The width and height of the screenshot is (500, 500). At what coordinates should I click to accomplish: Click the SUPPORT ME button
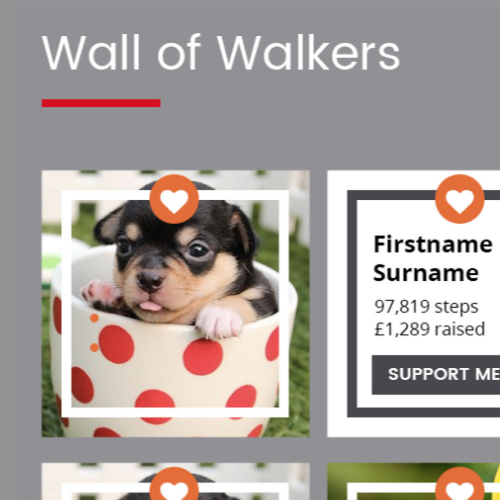(436, 375)
